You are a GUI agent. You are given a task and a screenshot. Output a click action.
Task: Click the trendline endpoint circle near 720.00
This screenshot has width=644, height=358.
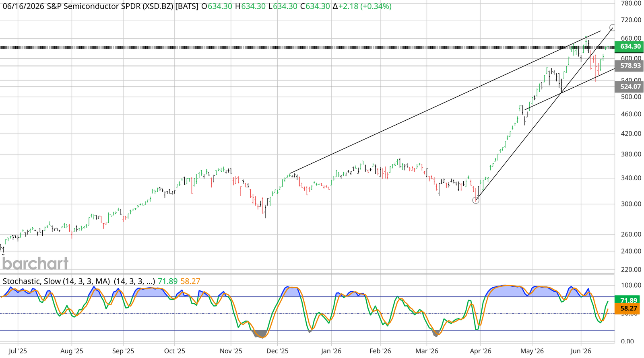click(613, 28)
